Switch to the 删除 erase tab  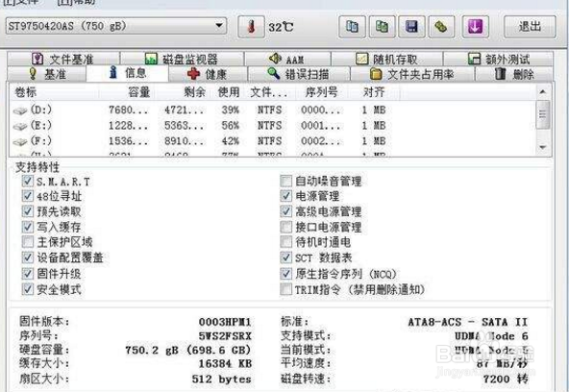click(514, 74)
